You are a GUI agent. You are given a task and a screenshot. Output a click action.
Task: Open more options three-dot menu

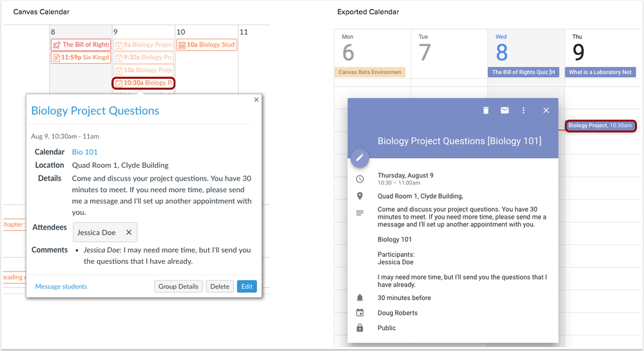(x=523, y=110)
